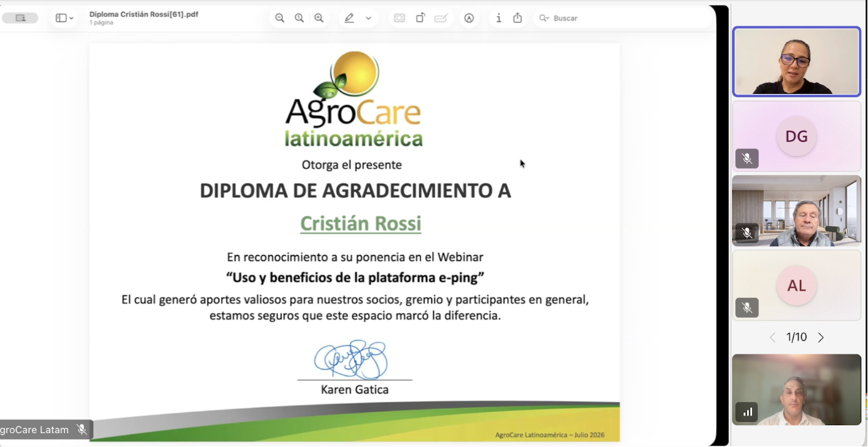Select the video tile with room background

tap(797, 210)
